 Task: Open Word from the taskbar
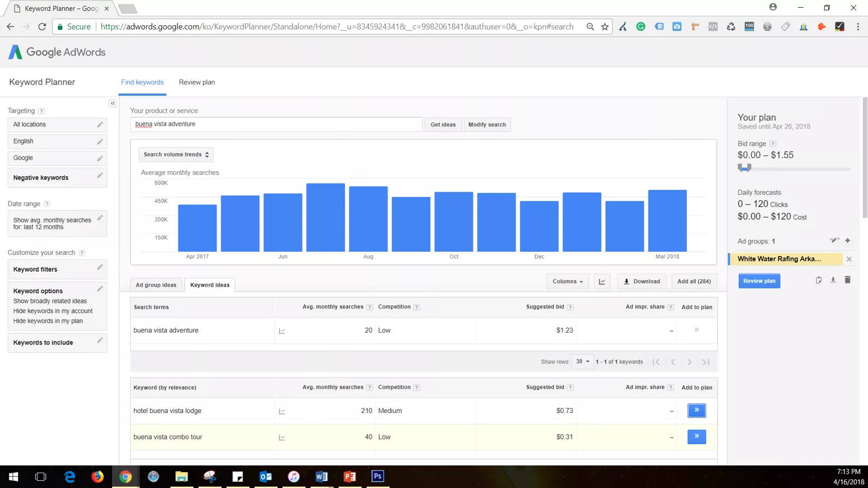pyautogui.click(x=321, y=477)
